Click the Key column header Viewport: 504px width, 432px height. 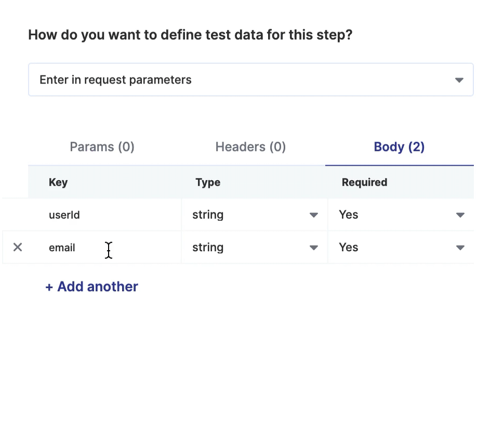(58, 182)
